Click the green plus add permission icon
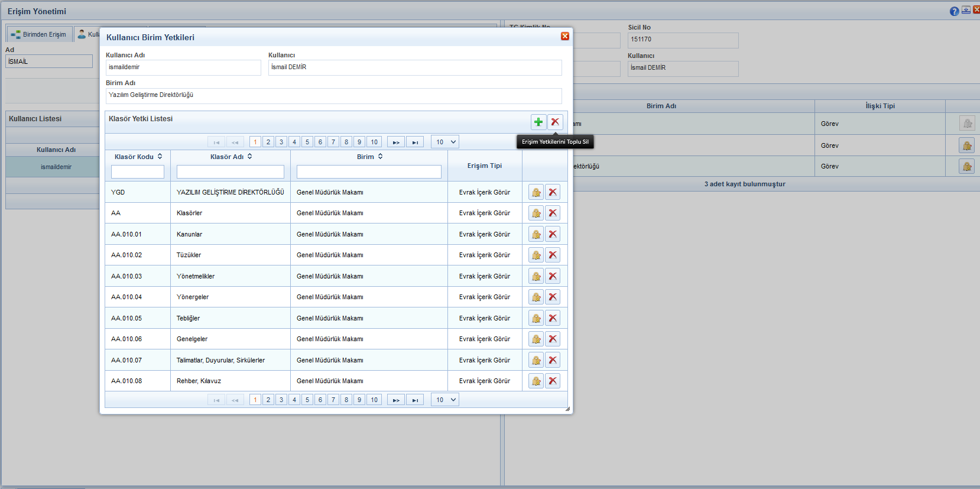The image size is (980, 489). pos(538,122)
